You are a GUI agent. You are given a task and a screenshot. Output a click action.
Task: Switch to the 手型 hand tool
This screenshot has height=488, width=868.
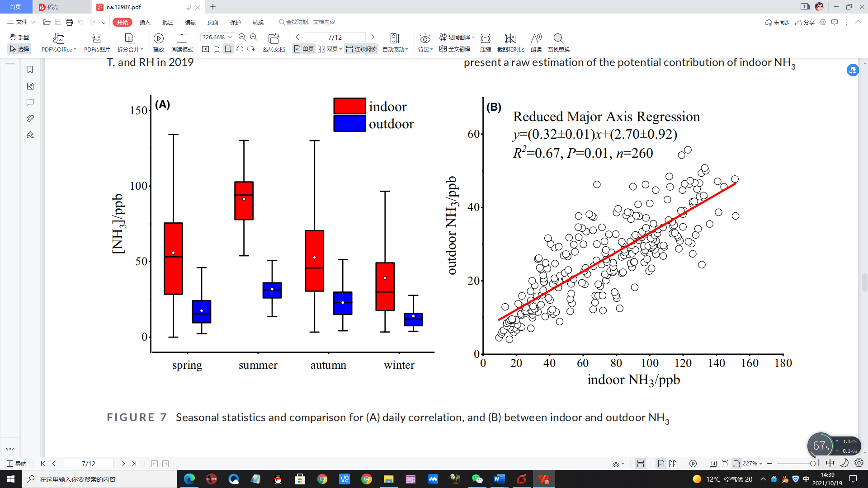click(19, 37)
